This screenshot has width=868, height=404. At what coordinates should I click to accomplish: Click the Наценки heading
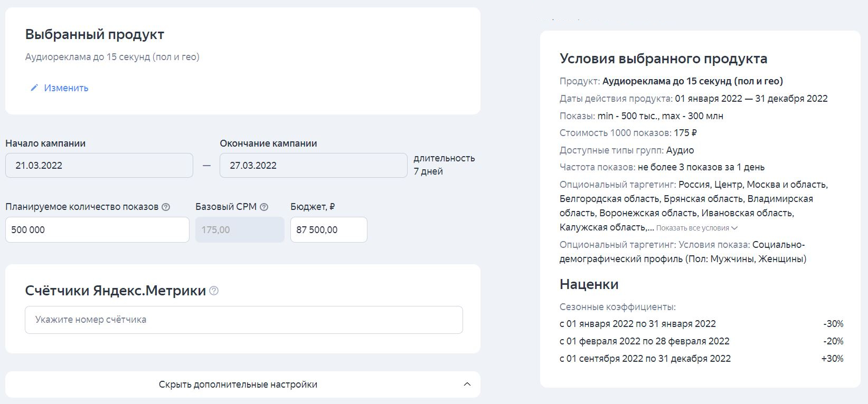[589, 284]
